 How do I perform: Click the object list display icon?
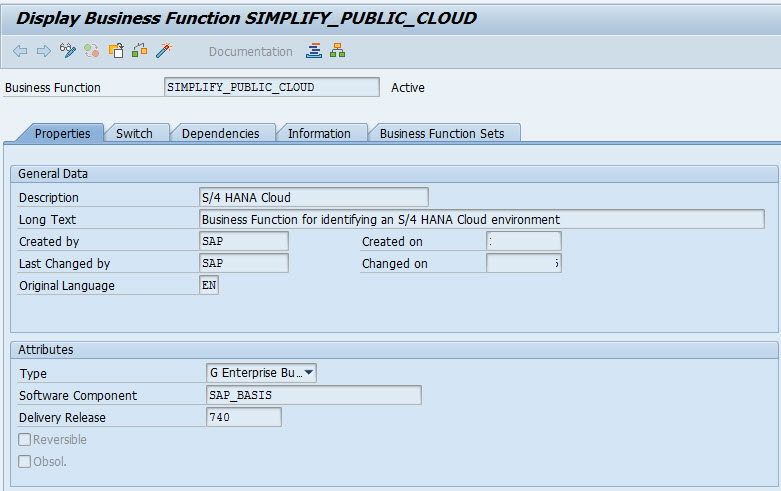coord(314,50)
